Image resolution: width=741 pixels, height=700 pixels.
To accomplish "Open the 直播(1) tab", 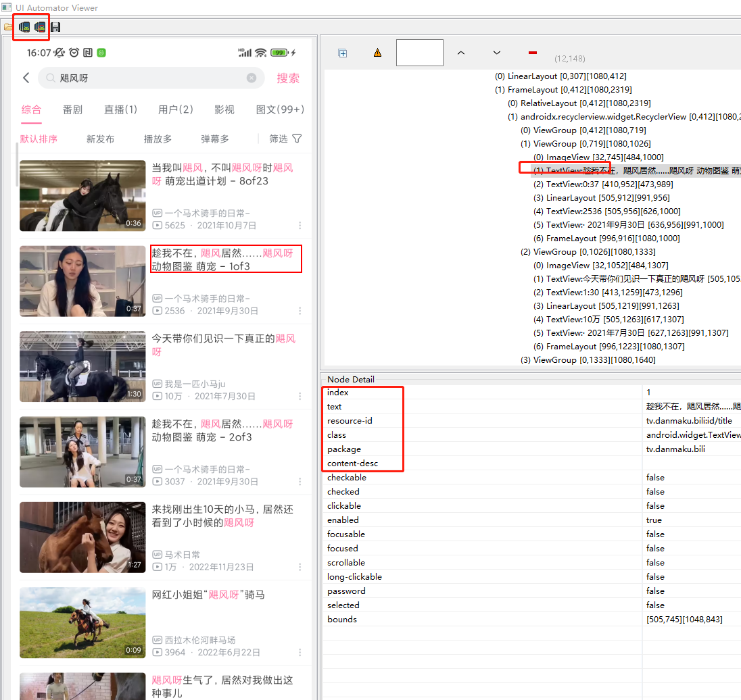I will pos(120,109).
